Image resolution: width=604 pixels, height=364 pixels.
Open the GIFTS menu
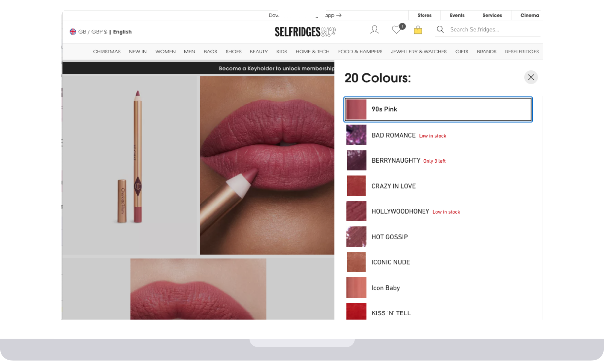[x=462, y=52]
